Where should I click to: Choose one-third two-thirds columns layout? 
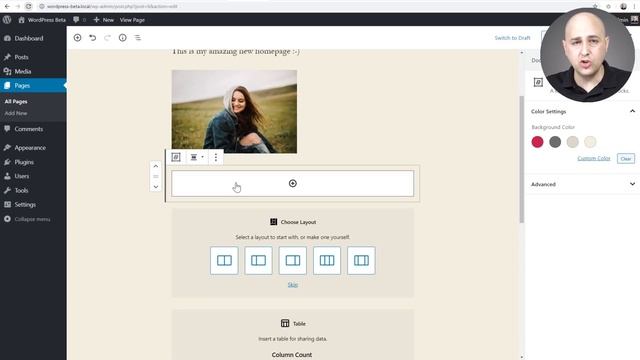[x=258, y=260]
